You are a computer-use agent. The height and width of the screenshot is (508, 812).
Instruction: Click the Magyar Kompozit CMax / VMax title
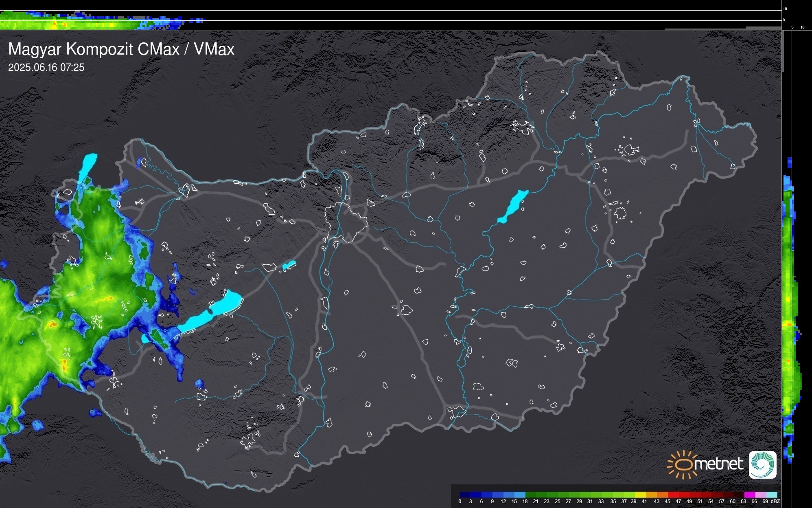(121, 49)
